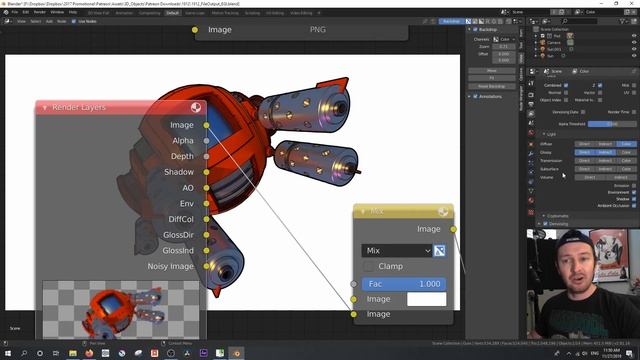Toggle Glossy Indirect pass button

pyautogui.click(x=605, y=152)
